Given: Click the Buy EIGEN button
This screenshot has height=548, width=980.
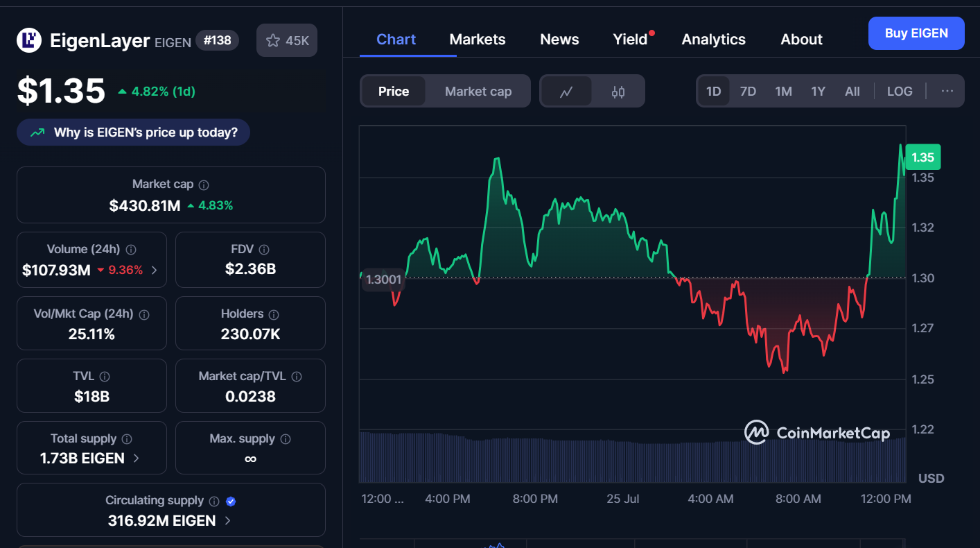Looking at the screenshot, I should pyautogui.click(x=916, y=33).
